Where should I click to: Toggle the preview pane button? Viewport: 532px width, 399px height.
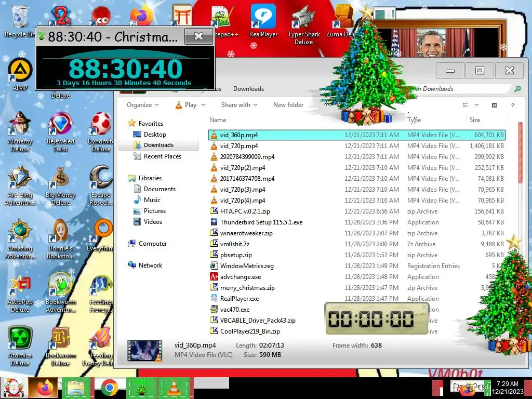(x=494, y=105)
